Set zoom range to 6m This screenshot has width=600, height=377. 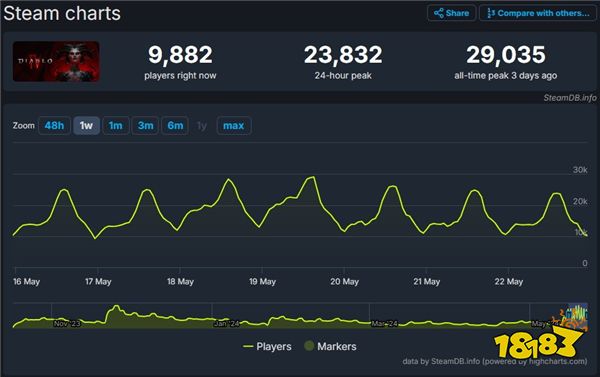(x=175, y=126)
